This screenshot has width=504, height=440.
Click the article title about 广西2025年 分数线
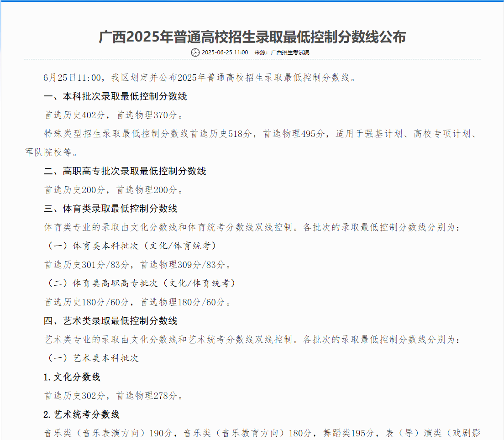pos(252,37)
